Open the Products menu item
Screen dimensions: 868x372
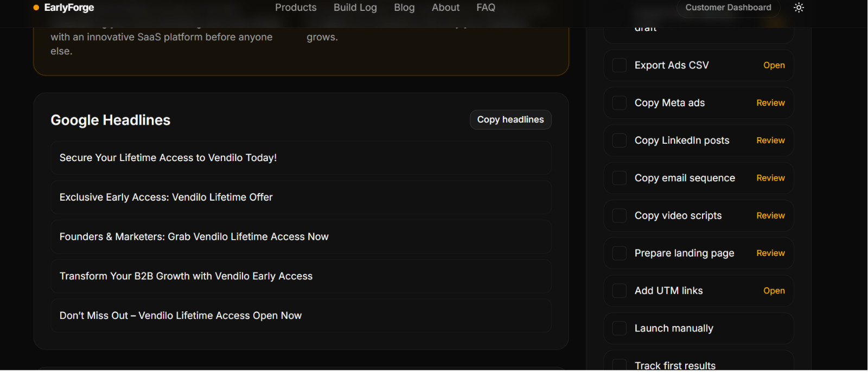click(296, 8)
